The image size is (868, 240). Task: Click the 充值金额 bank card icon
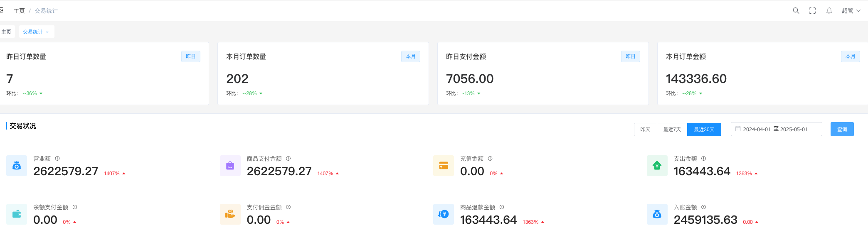pyautogui.click(x=443, y=165)
